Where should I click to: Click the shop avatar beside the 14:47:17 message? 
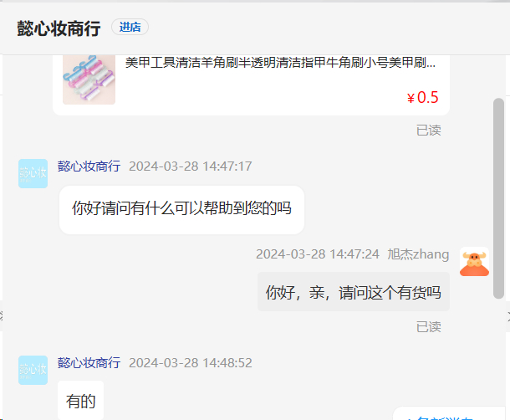click(x=33, y=173)
